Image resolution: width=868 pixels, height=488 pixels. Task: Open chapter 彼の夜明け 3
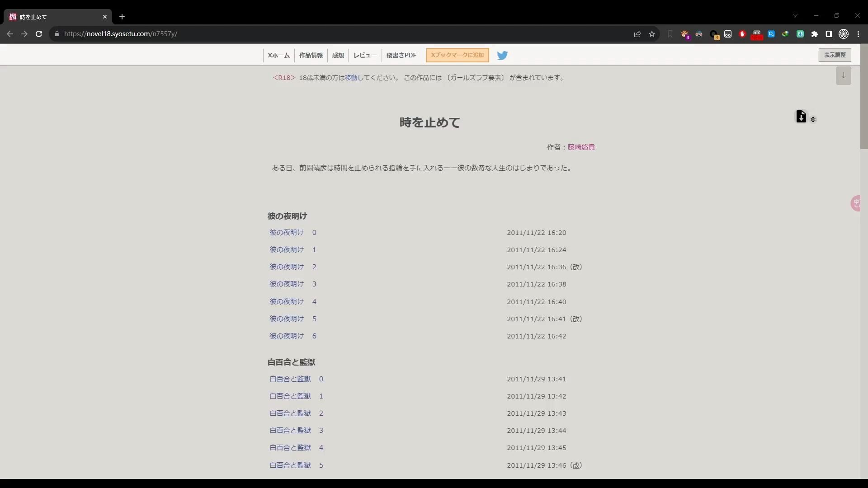[293, 284]
